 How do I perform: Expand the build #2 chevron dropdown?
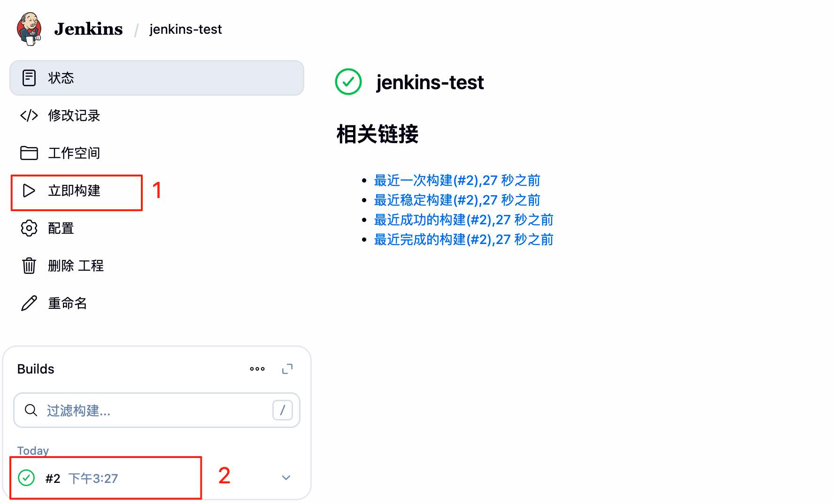point(286,478)
